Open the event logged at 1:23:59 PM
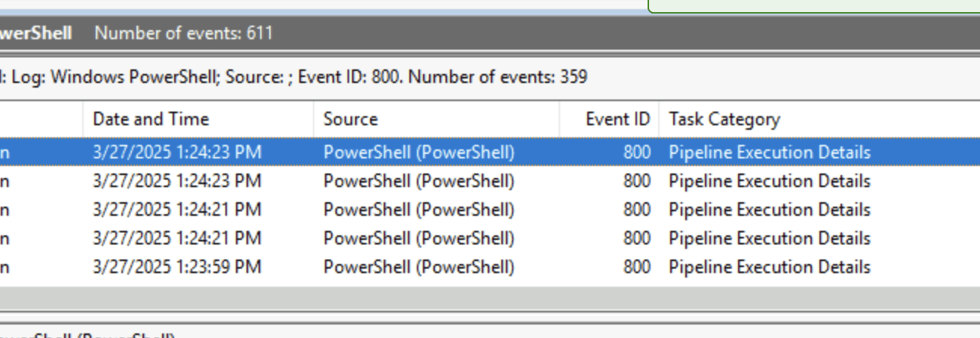Viewport: 980px width, 338px height. click(x=176, y=267)
